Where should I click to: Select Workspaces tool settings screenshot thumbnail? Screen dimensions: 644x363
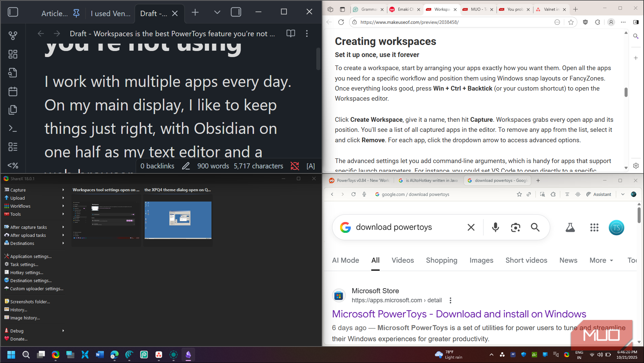tap(106, 220)
